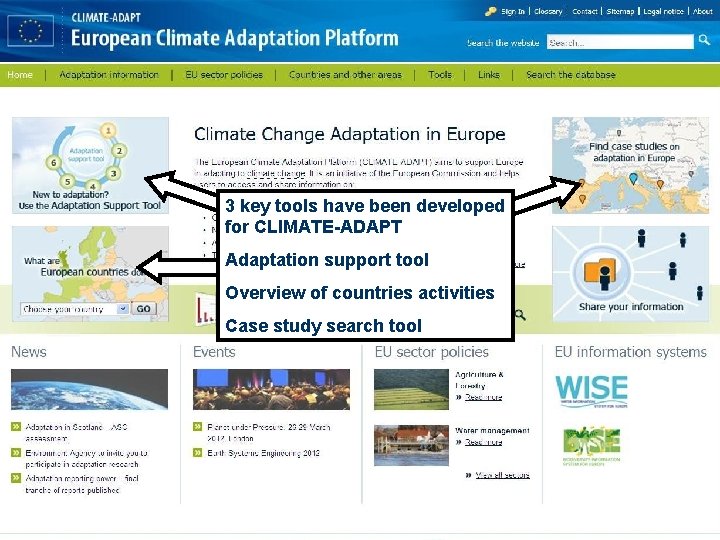Click the Agriculture & Forestry field thumbnail
This screenshot has height=540, width=720.
tap(411, 389)
